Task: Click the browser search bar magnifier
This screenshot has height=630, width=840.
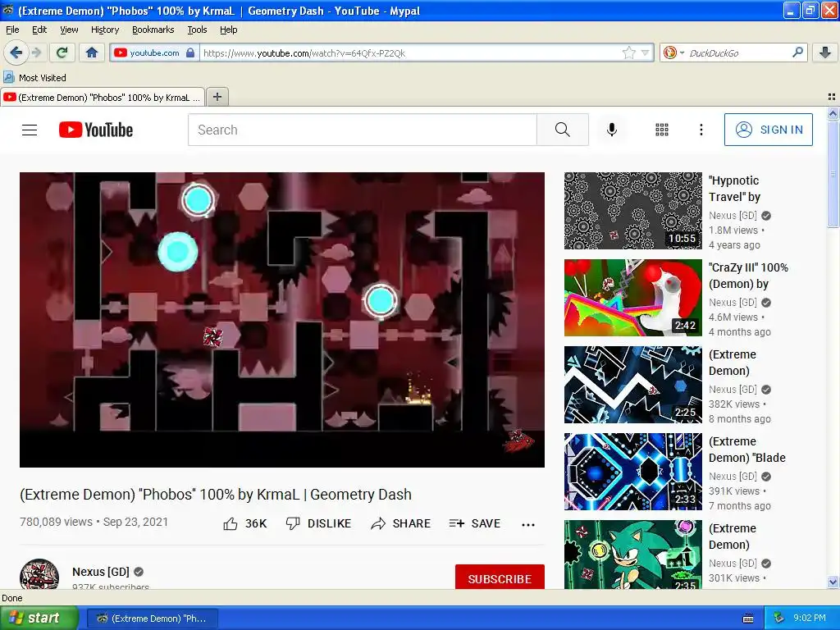Action: [797, 52]
